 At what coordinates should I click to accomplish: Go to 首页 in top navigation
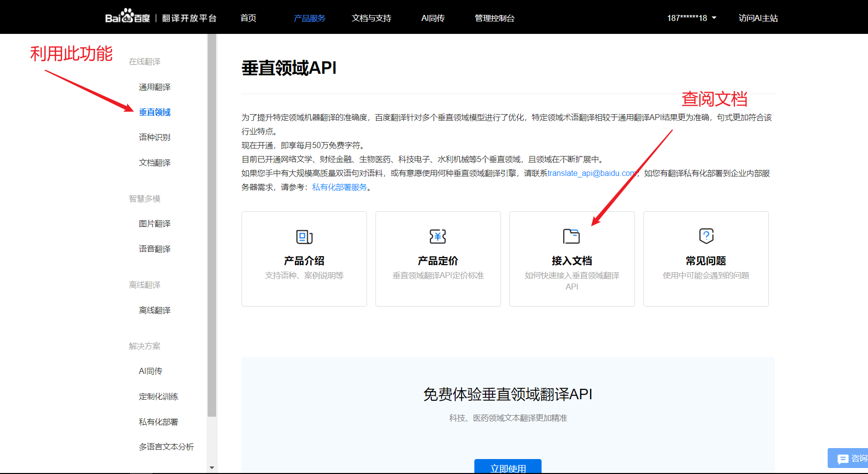point(248,18)
